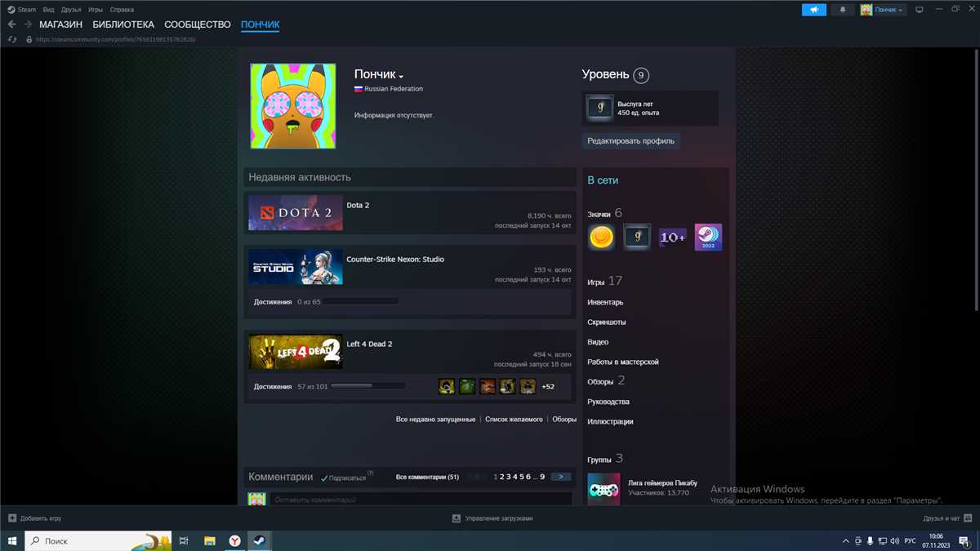Screen dimensions: 980x551
Task: Click the Dota 2 game thumbnail
Action: click(295, 213)
